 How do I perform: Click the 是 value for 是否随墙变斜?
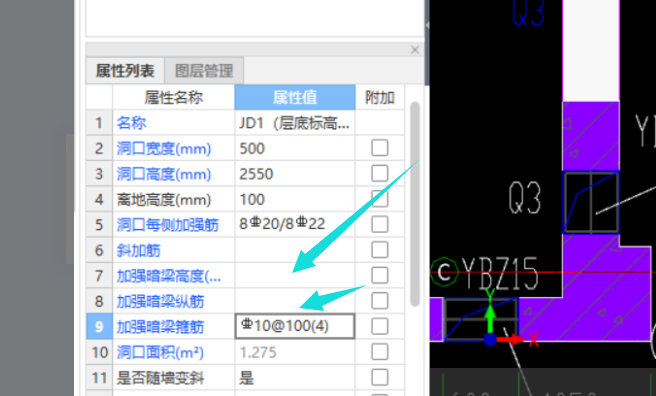point(295,378)
